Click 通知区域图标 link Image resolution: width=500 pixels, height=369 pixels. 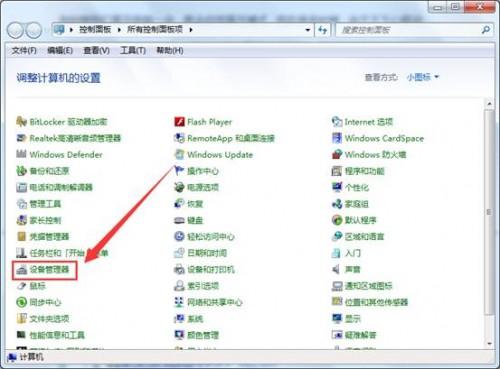click(x=369, y=286)
